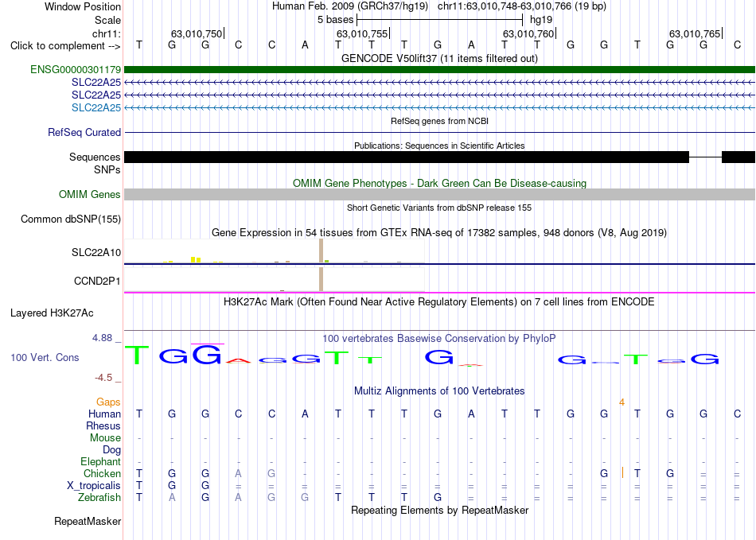Click the 63,010,750 position marker

197,33
